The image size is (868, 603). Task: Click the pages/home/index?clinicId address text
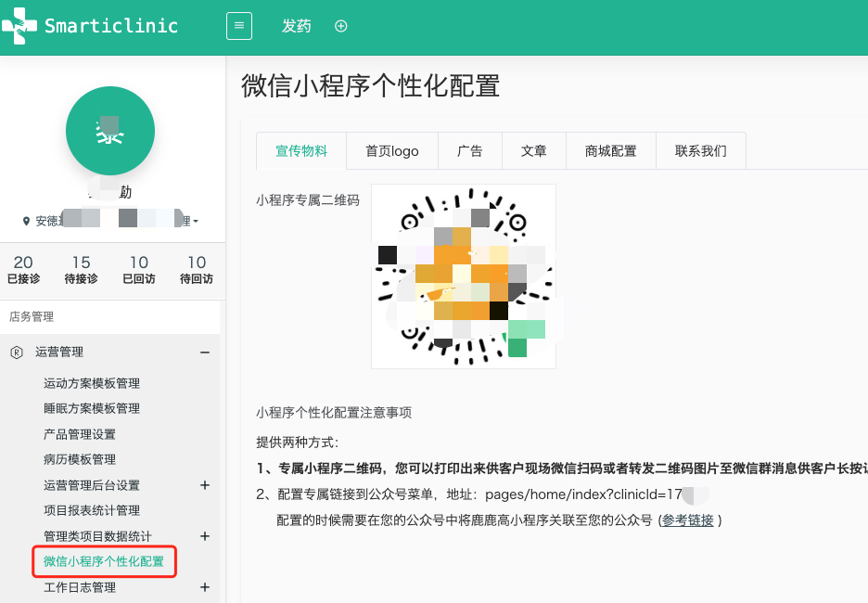pos(583,494)
